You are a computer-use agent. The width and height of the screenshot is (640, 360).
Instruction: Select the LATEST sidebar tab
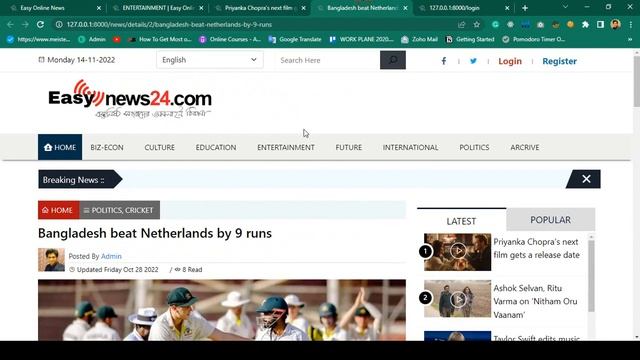461,221
